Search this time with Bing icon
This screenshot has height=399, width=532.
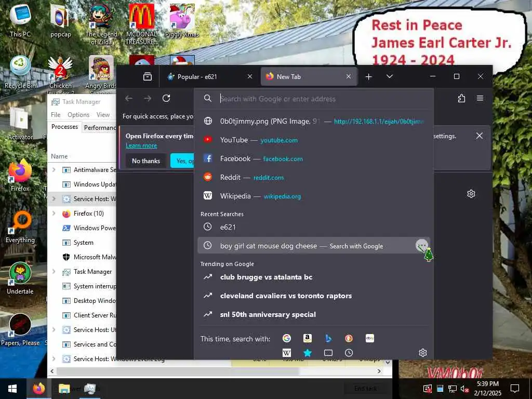tap(328, 338)
